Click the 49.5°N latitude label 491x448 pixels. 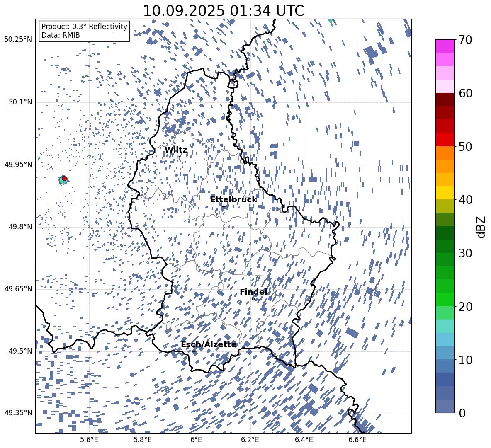pyautogui.click(x=20, y=351)
